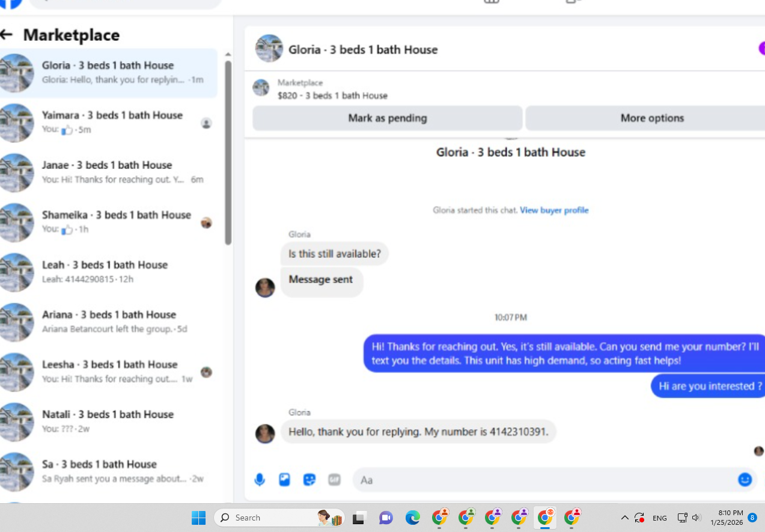
Task: Open Gloria's conversation in the list
Action: pos(108,73)
